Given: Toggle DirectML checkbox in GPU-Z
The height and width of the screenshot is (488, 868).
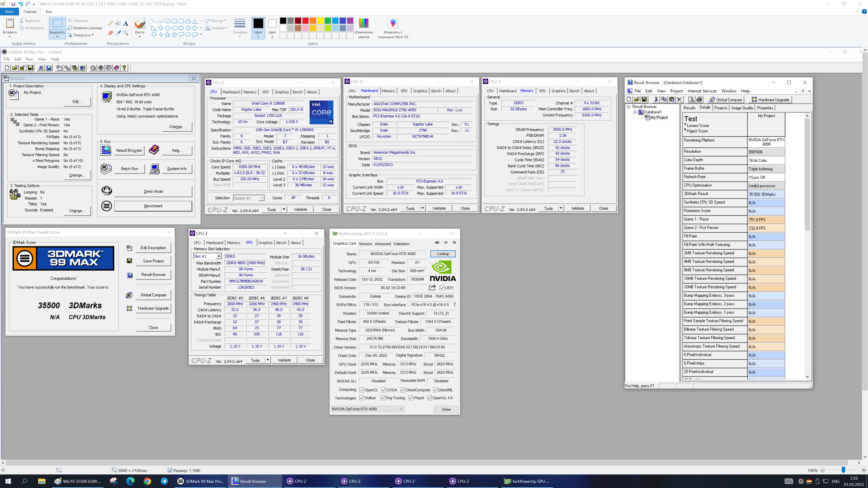Looking at the screenshot, I should click(435, 390).
